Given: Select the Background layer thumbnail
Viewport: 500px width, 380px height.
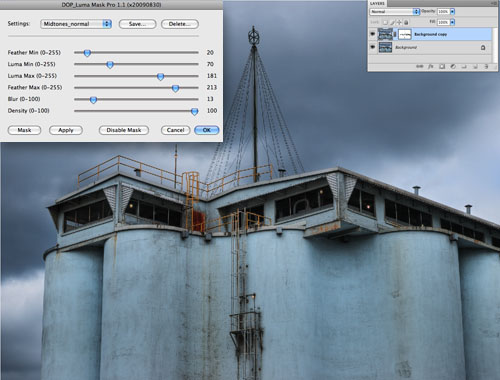Looking at the screenshot, I should [x=385, y=47].
